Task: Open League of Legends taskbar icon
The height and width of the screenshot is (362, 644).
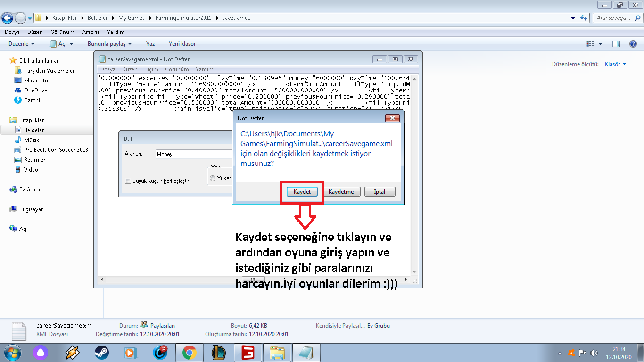Action: [x=220, y=353]
